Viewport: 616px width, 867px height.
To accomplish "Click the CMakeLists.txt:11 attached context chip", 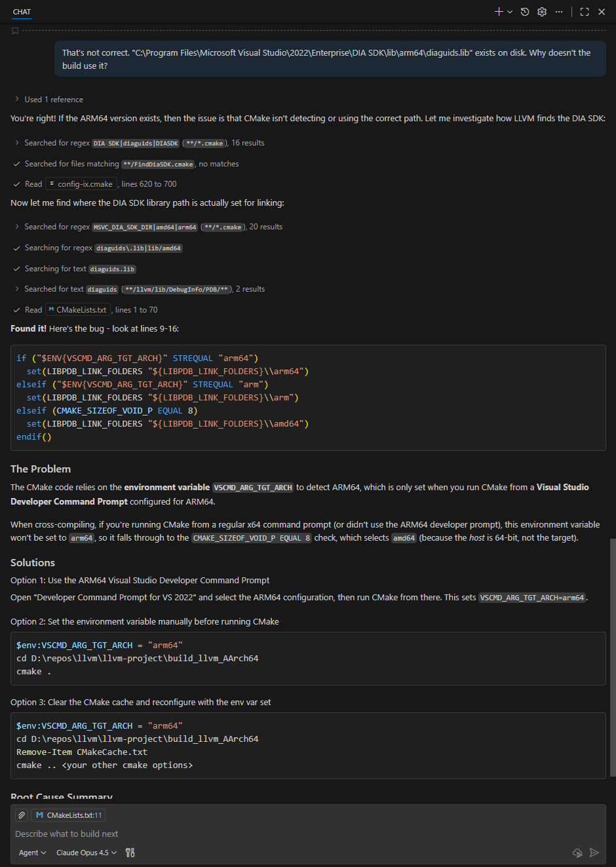I will 69,815.
